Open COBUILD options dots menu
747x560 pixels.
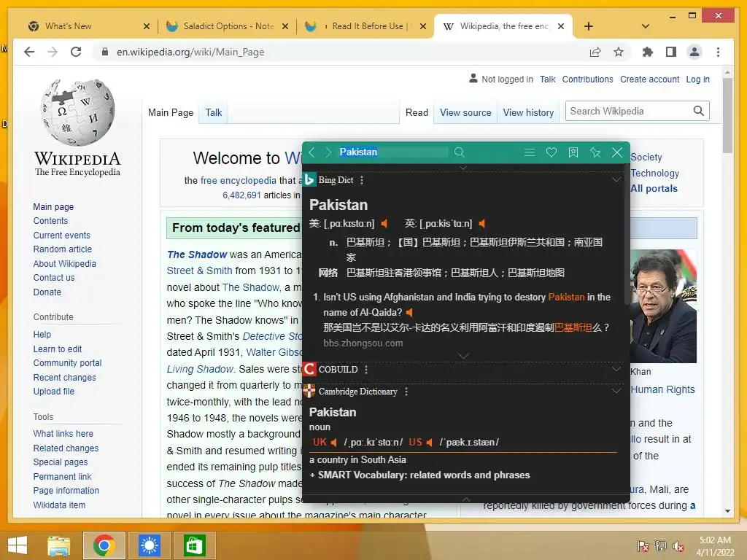tap(366, 370)
